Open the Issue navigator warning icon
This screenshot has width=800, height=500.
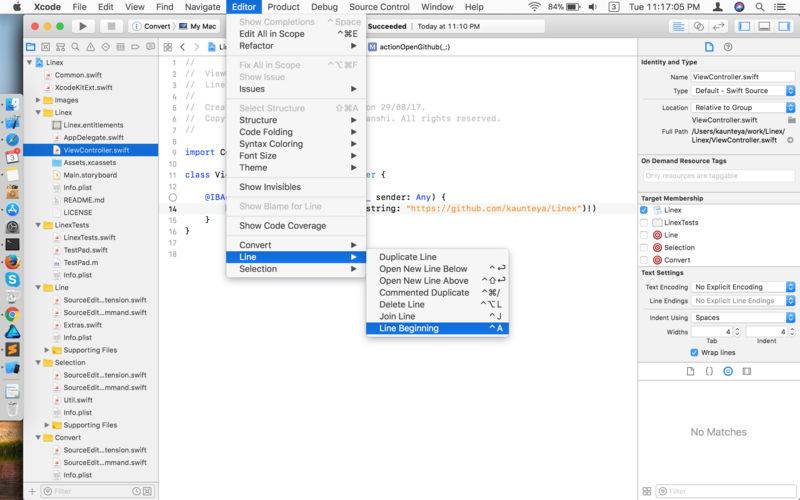tap(90, 47)
